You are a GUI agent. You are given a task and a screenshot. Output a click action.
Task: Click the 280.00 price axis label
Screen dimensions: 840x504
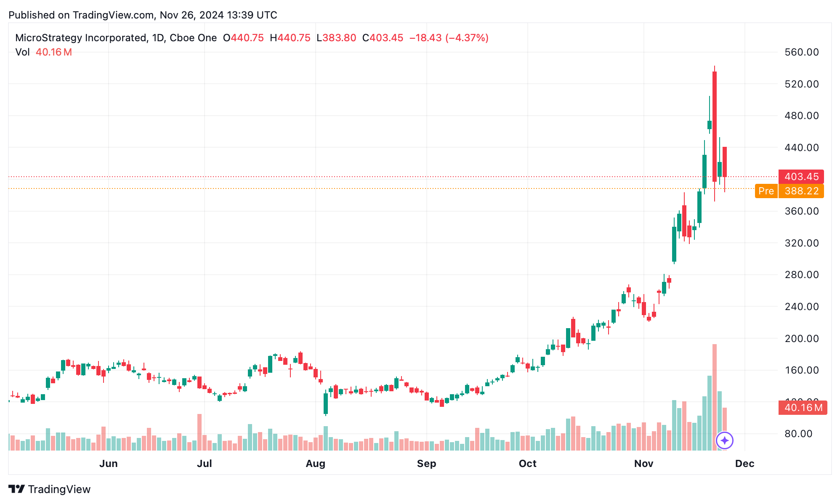802,275
